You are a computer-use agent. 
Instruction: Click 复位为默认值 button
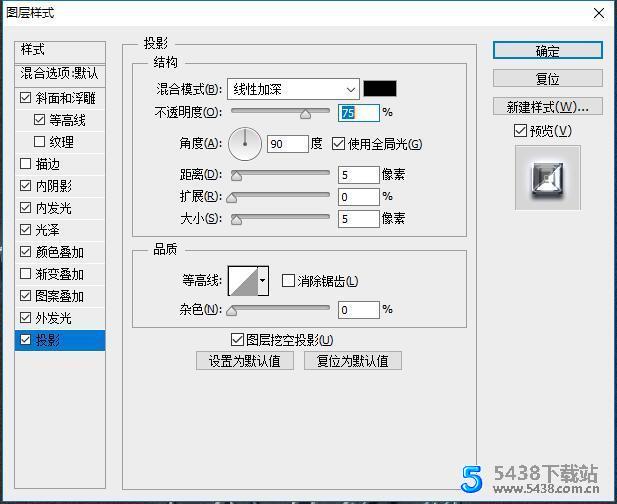click(x=353, y=361)
